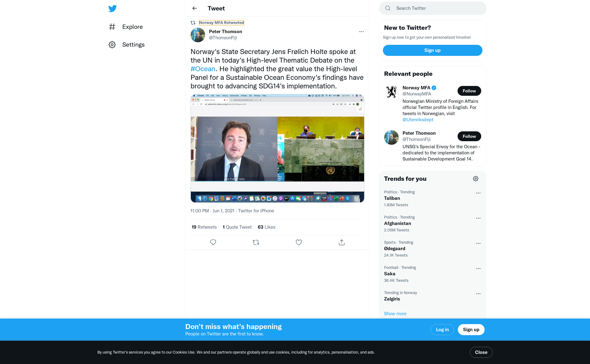This screenshot has height=364, width=590.
Task: Open Norway MFA in Relevant people
Action: [x=416, y=88]
